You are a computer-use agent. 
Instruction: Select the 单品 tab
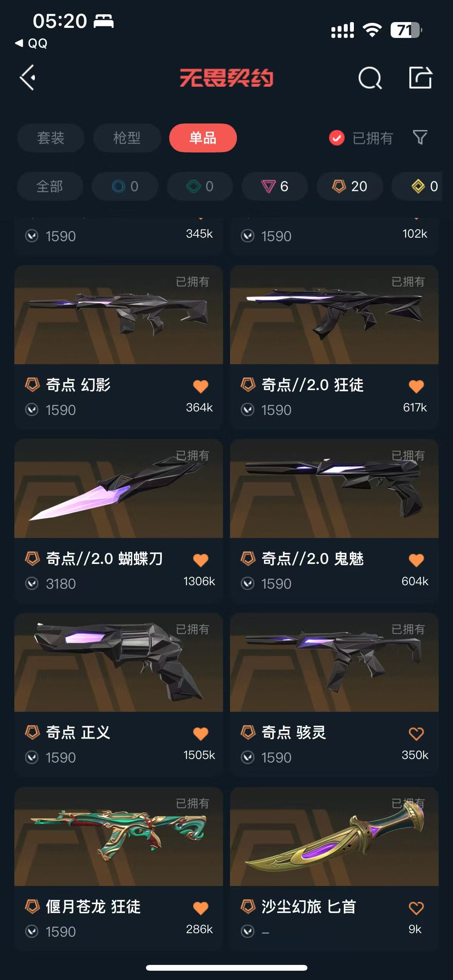pos(203,138)
